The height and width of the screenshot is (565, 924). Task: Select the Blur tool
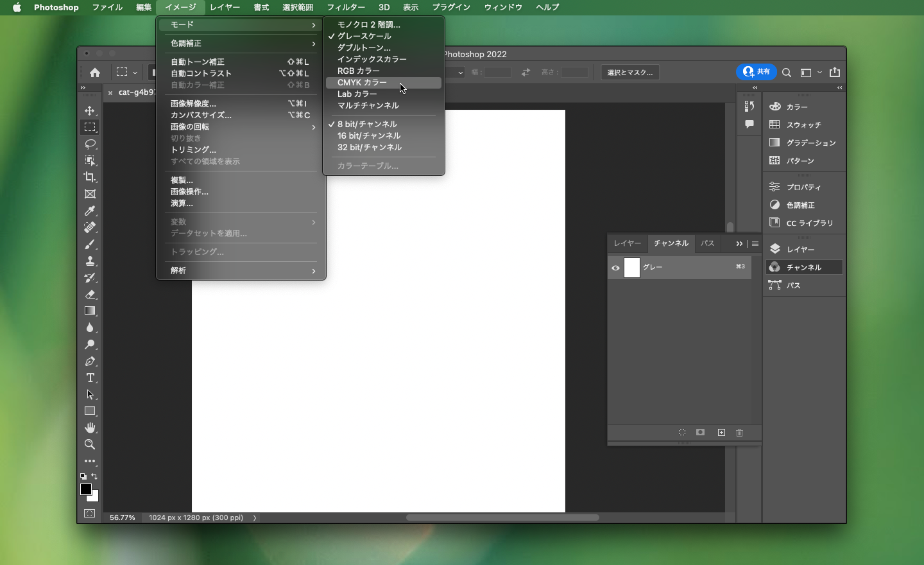[90, 328]
